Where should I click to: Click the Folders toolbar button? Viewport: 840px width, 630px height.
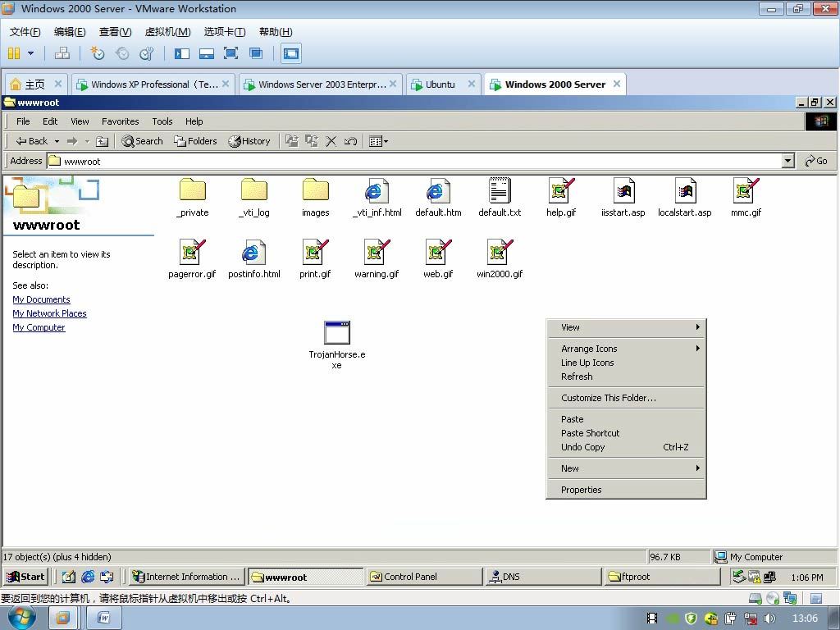[195, 141]
